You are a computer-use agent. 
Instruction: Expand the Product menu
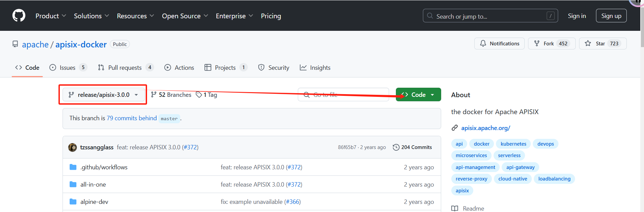51,16
